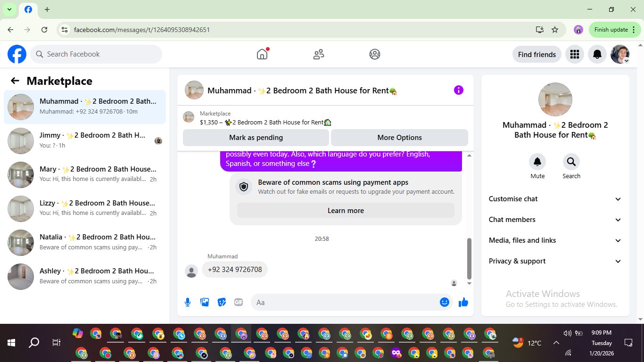Choose a GIF from the GIF icon
Screen dimensions: 644x362
point(239,302)
